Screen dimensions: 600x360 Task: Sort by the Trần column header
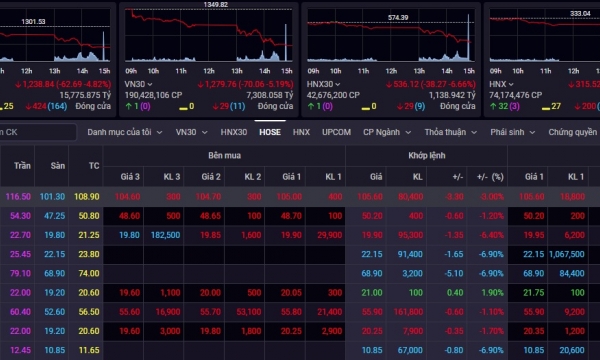click(22, 166)
